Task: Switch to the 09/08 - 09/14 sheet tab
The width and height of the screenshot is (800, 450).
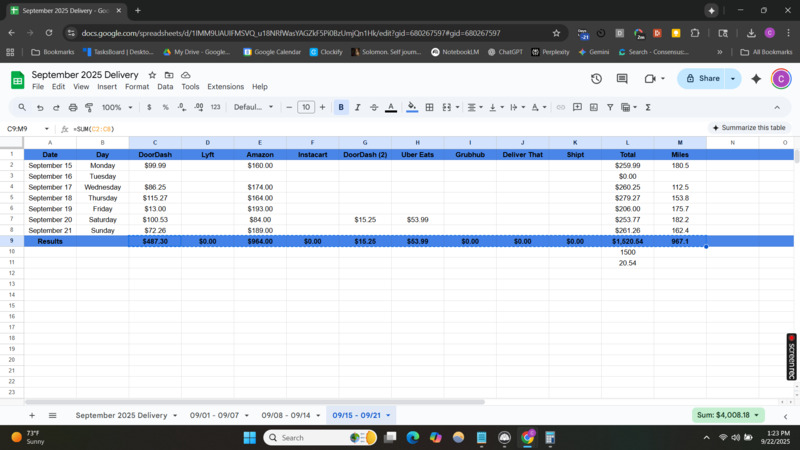Action: coord(291,415)
